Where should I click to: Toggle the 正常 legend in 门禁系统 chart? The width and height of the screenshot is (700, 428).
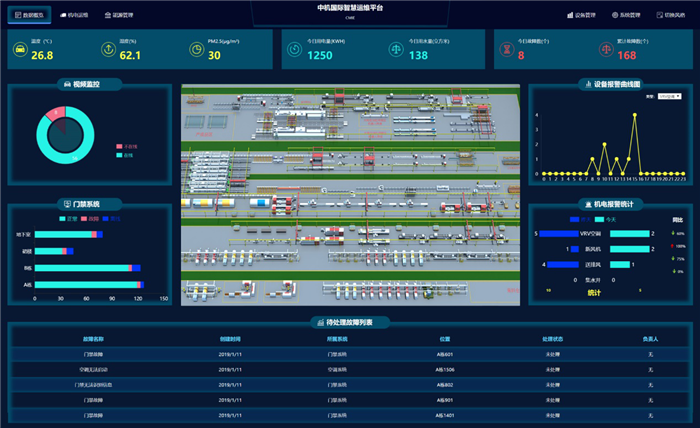click(x=68, y=218)
